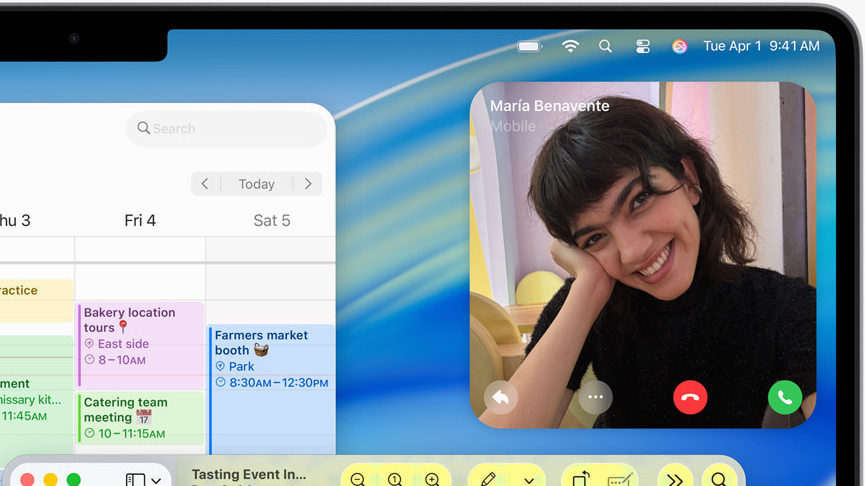Open Spotlight search in menu bar
The height and width of the screenshot is (486, 865).
tap(605, 46)
